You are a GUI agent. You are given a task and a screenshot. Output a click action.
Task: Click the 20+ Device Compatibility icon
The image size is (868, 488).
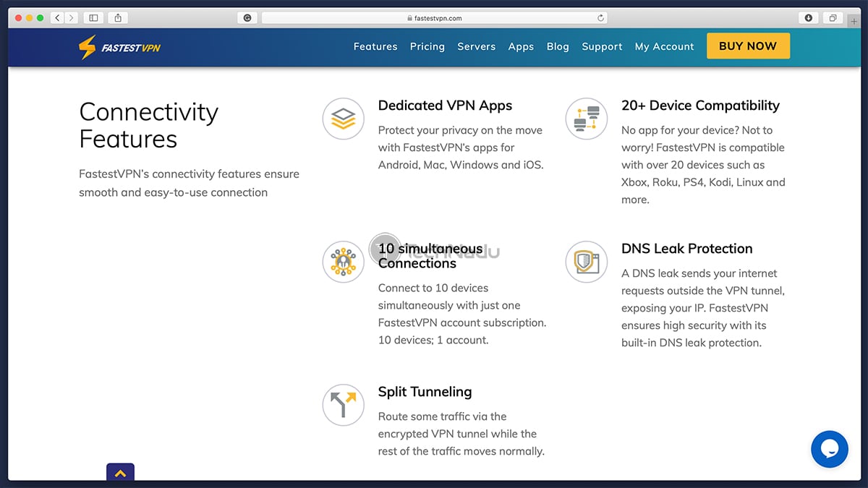coord(586,119)
